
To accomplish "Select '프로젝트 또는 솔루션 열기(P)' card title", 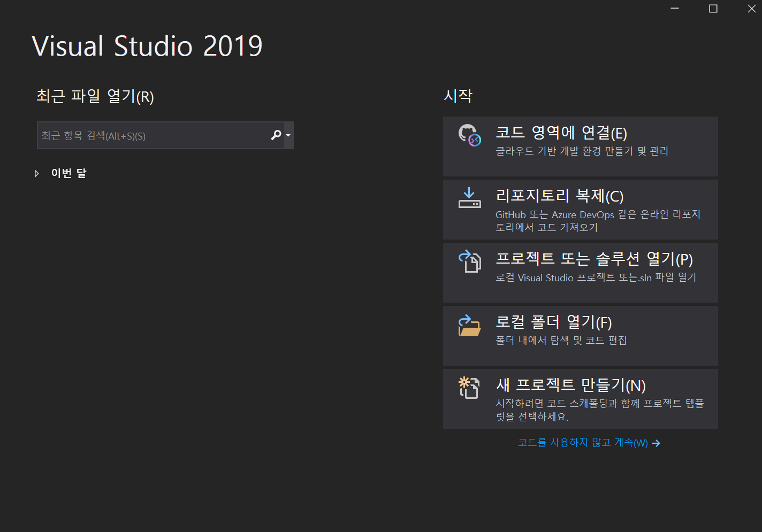I will [594, 259].
